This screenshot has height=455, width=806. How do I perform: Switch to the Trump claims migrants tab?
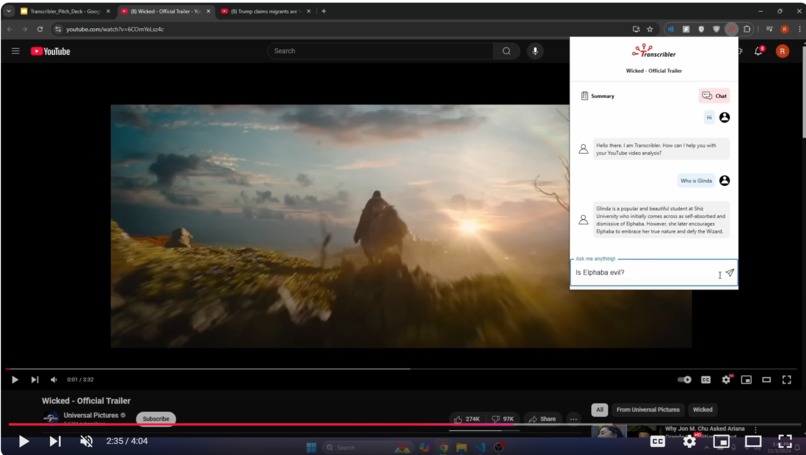[266, 11]
